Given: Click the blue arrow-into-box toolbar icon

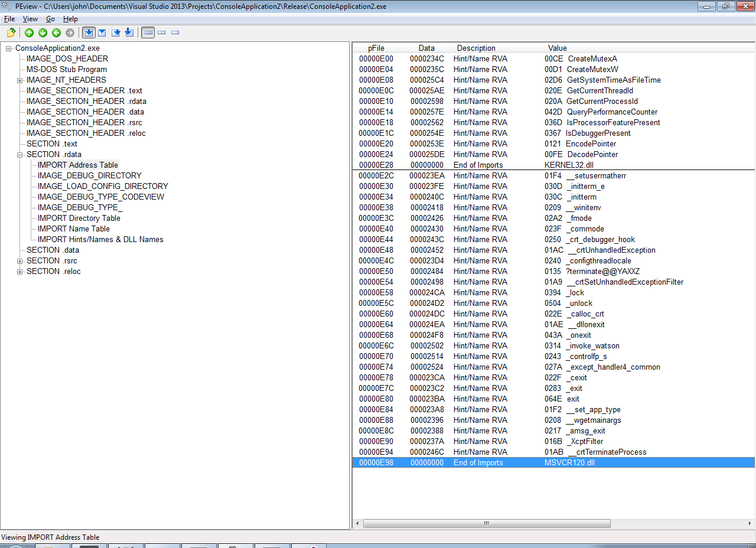Looking at the screenshot, I should 115,32.
